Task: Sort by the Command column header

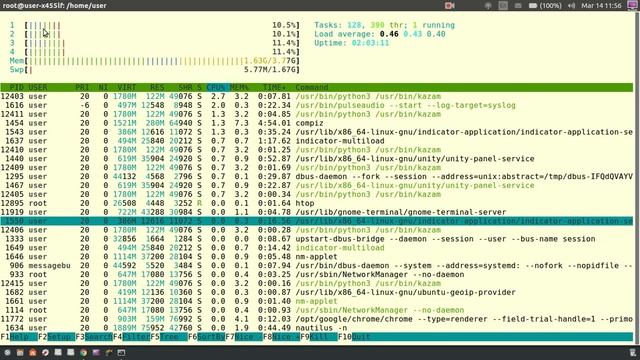Action: point(312,87)
